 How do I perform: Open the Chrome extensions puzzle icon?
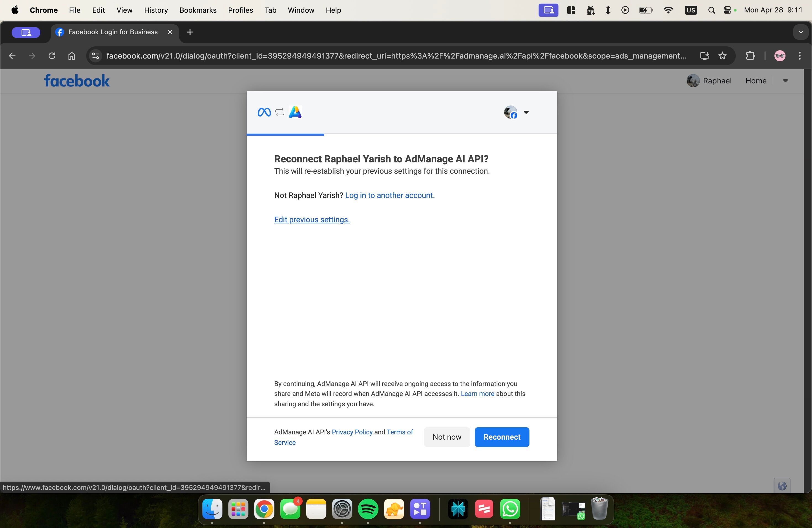pos(750,56)
